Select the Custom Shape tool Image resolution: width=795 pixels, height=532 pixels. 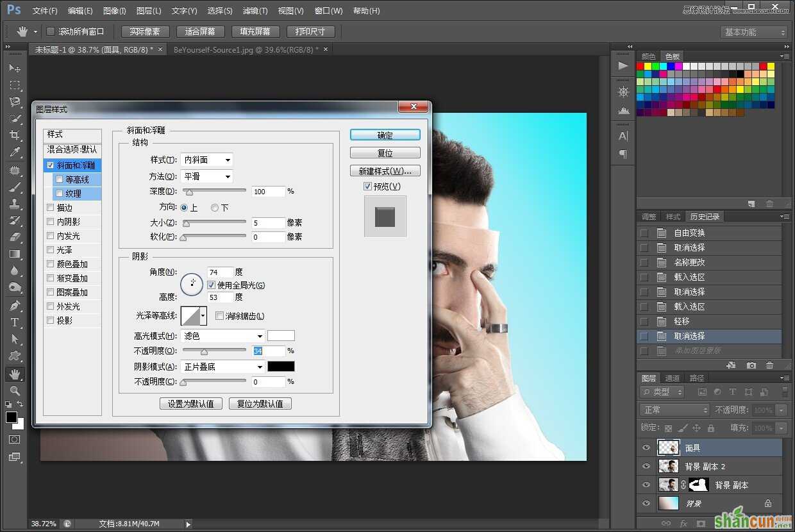14,356
